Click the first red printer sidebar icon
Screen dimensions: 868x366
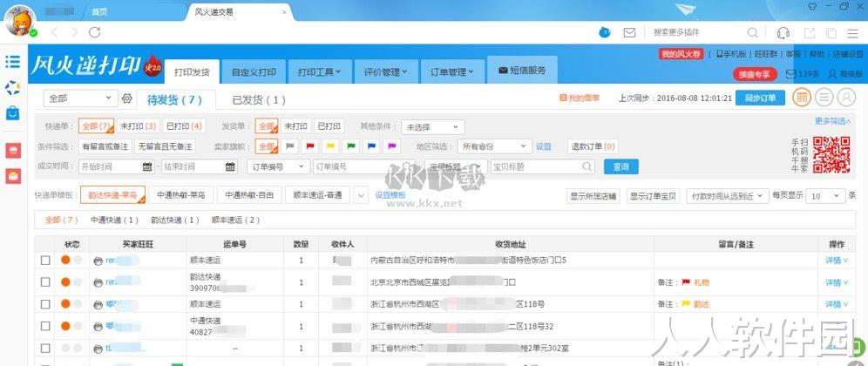point(13,151)
